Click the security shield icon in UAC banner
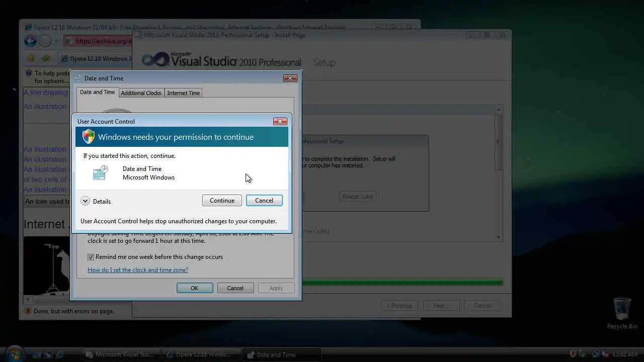Viewport: 644px width, 362px height. (89, 137)
